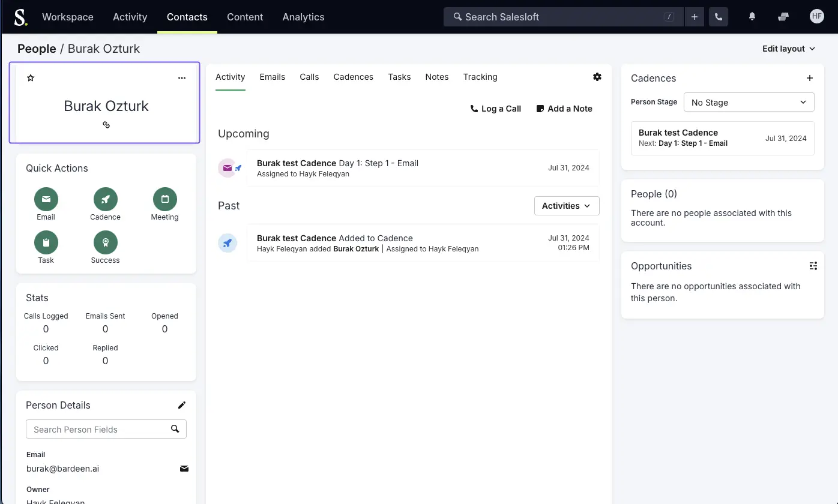Open the Added to Cadence past activity

[x=423, y=243]
